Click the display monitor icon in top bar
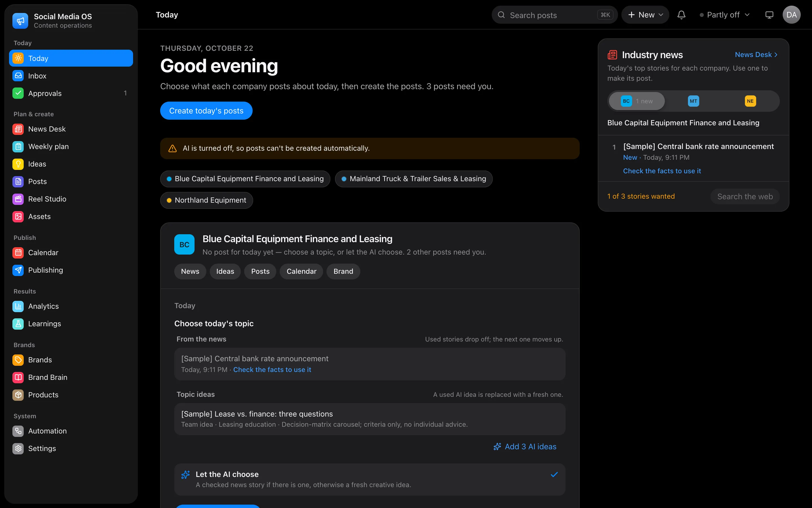The image size is (812, 508). 769,15
